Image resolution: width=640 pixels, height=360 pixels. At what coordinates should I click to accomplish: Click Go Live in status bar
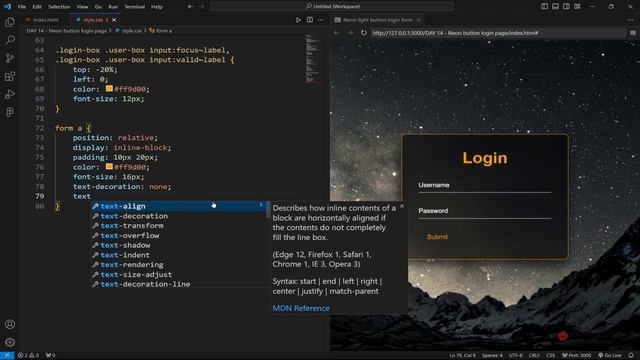(610, 356)
